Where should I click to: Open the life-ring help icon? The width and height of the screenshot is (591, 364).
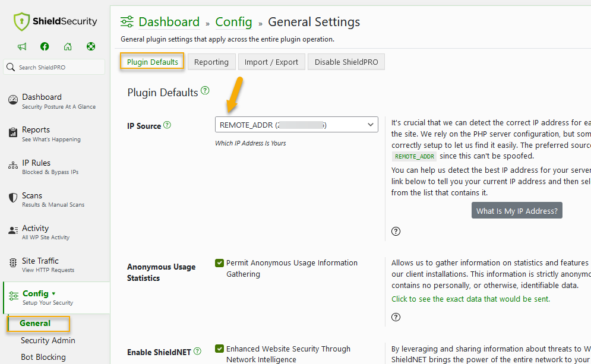[x=91, y=46]
